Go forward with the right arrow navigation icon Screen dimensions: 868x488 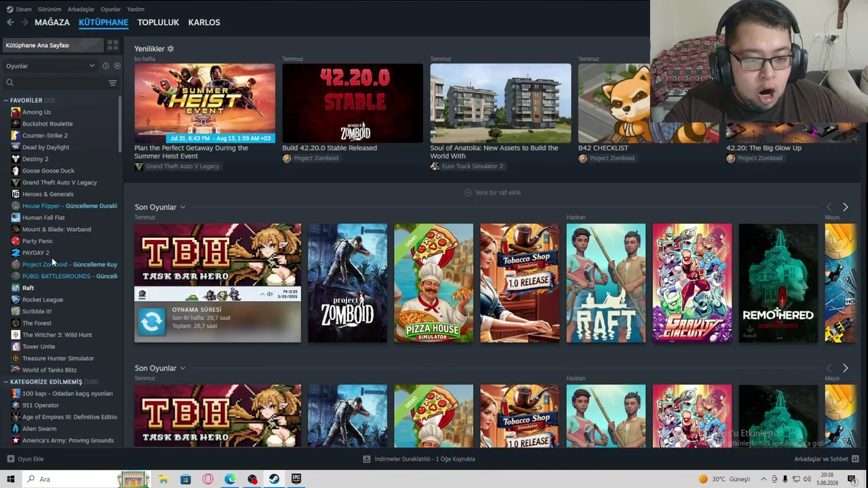pos(24,22)
